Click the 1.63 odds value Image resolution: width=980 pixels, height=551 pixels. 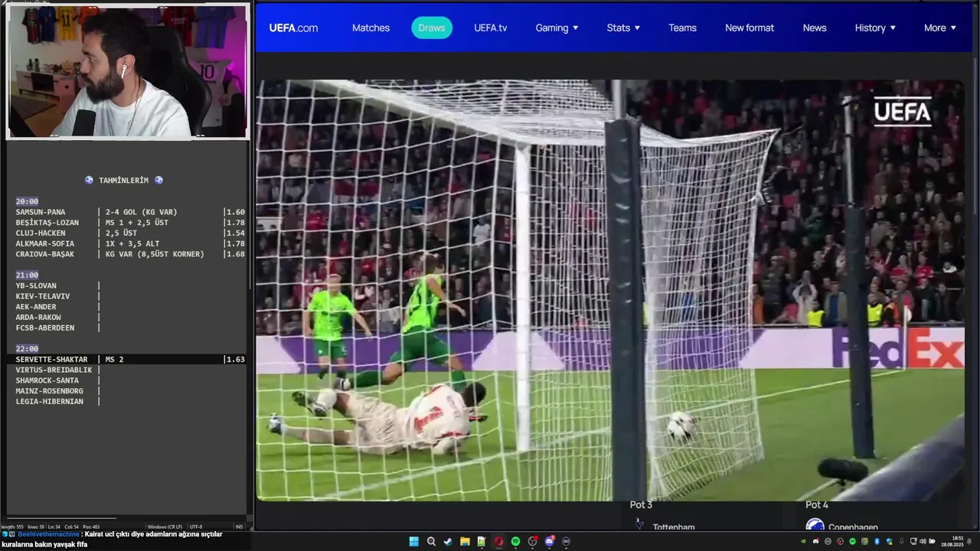pos(236,359)
